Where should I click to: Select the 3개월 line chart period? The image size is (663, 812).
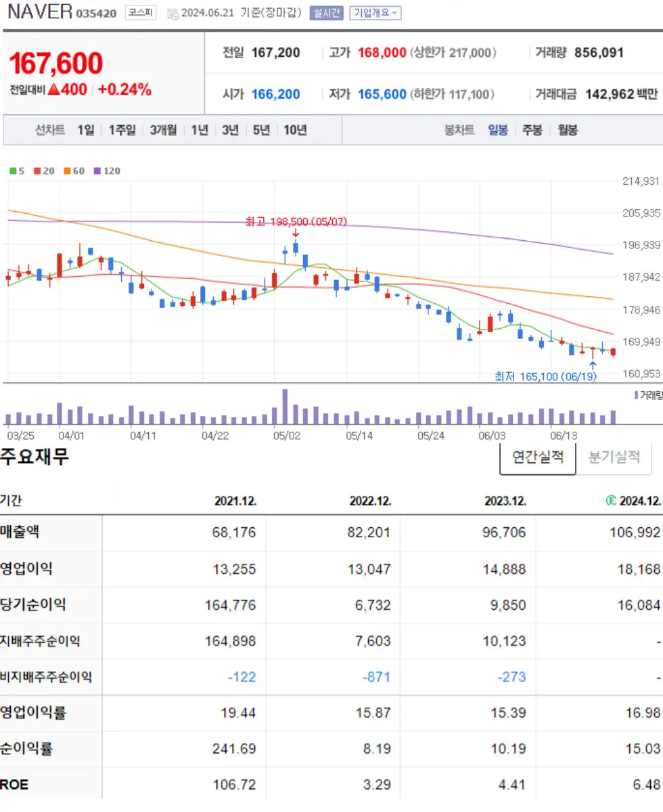163,130
